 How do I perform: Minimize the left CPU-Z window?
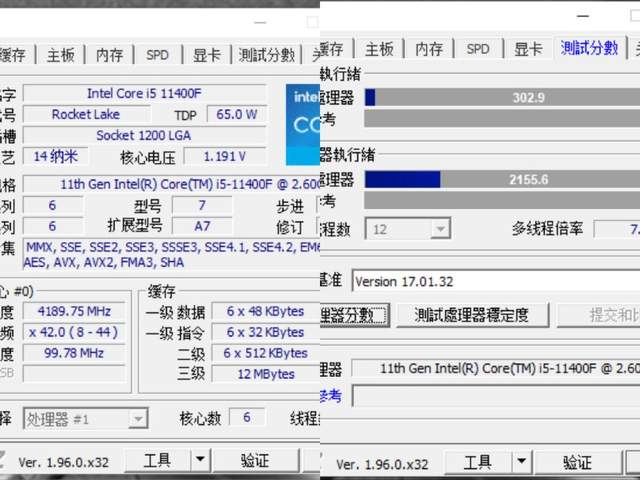[x=260, y=22]
